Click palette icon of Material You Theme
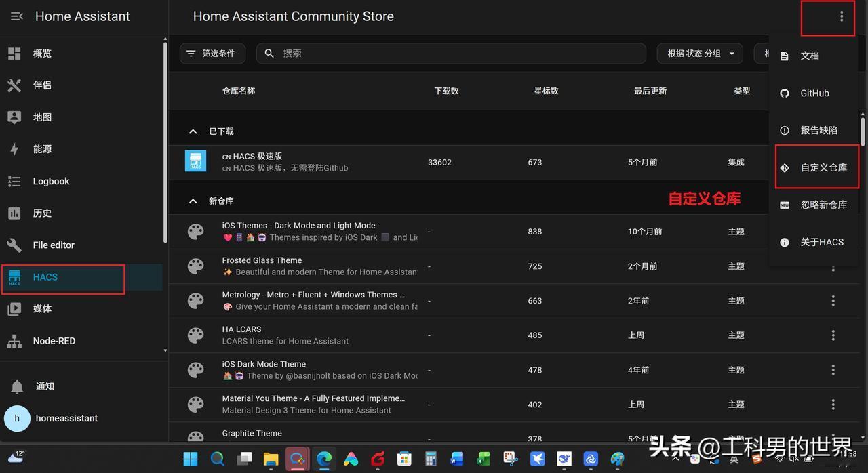The width and height of the screenshot is (868, 473). tap(195, 405)
